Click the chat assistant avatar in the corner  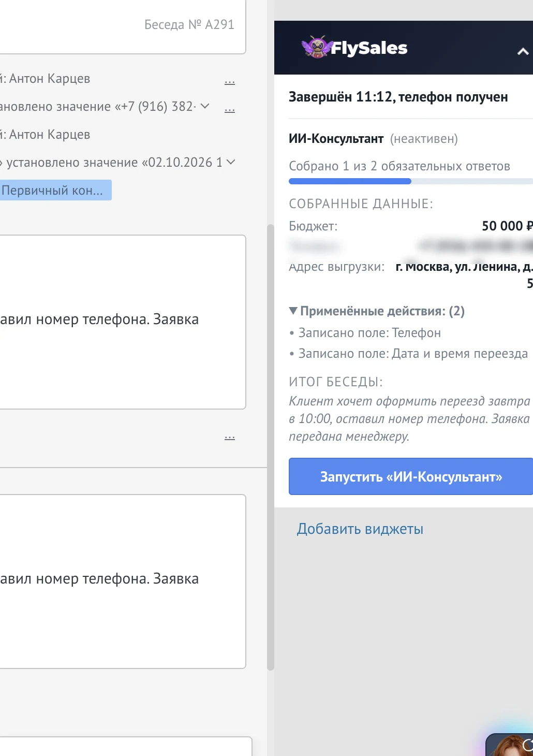click(x=510, y=745)
